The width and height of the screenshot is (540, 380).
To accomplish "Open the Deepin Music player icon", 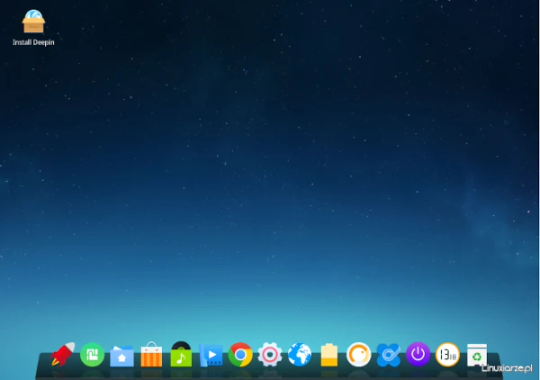I will [181, 354].
